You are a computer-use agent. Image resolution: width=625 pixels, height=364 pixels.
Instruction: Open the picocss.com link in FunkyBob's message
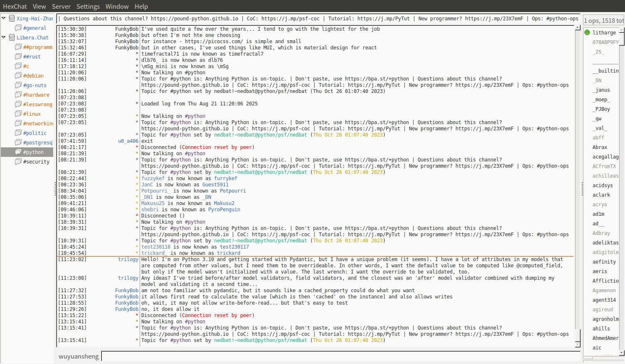pos(214,41)
